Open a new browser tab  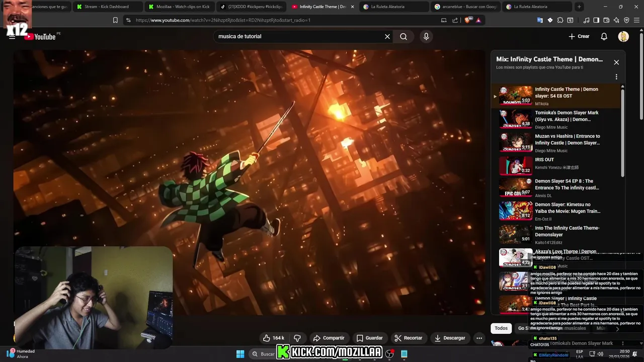pyautogui.click(x=579, y=7)
